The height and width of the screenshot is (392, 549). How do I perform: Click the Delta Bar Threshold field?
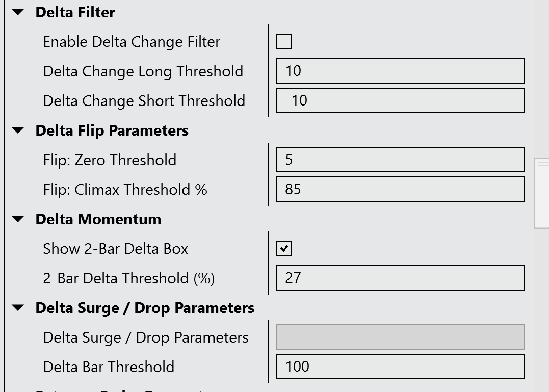click(x=400, y=367)
